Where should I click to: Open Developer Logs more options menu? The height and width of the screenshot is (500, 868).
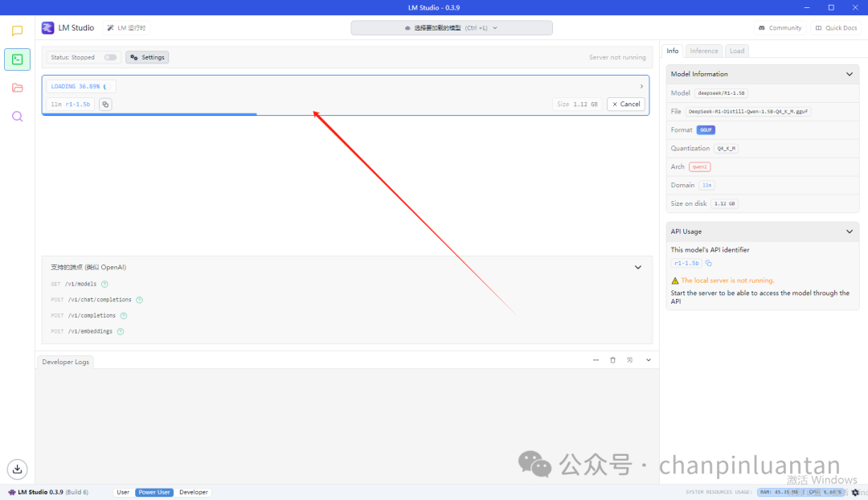point(596,360)
